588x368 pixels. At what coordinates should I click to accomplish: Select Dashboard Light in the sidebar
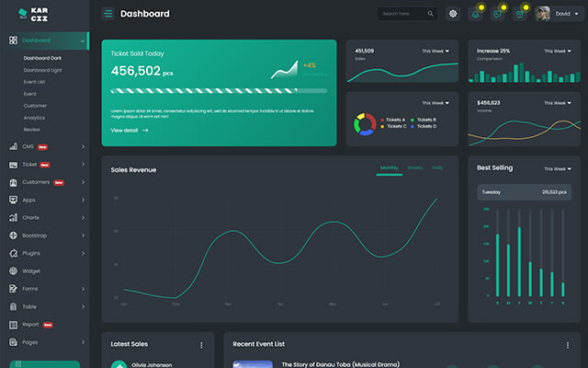(43, 70)
